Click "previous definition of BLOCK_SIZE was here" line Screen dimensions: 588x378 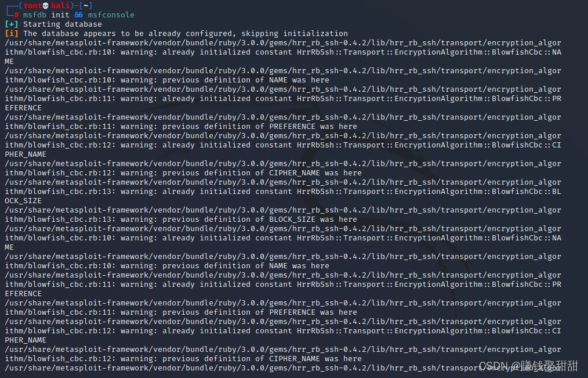pyautogui.click(x=260, y=219)
